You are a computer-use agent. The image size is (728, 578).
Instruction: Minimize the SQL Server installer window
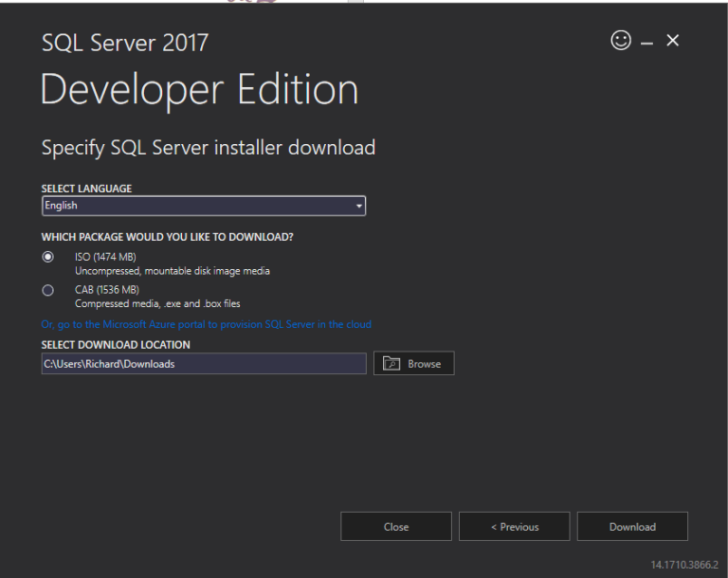[646, 43]
